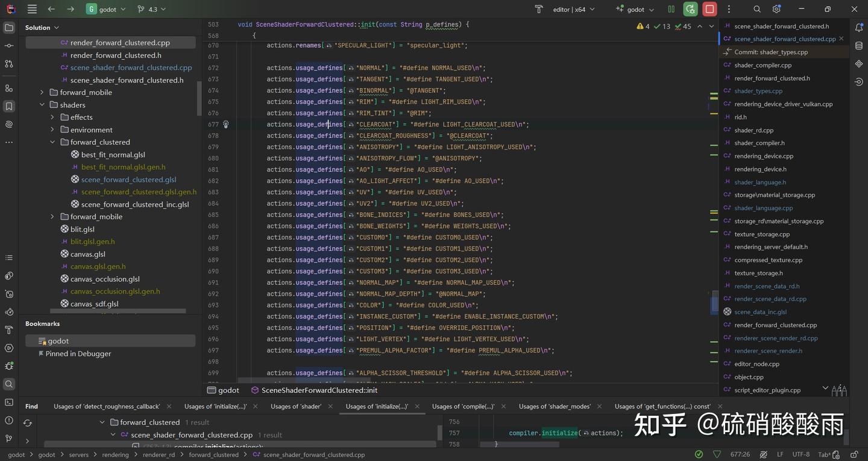This screenshot has height=461, width=868.
Task: Expand the environment folder in Solution view
Action: (x=52, y=130)
